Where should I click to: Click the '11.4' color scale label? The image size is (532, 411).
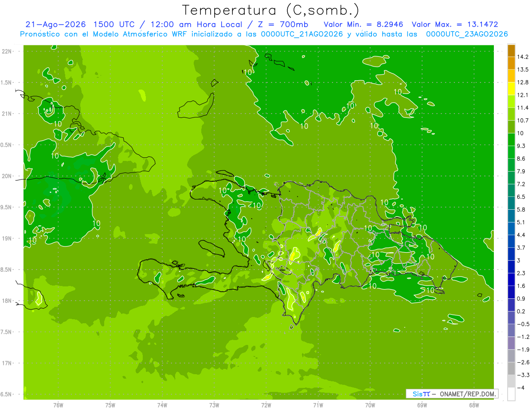[523, 108]
